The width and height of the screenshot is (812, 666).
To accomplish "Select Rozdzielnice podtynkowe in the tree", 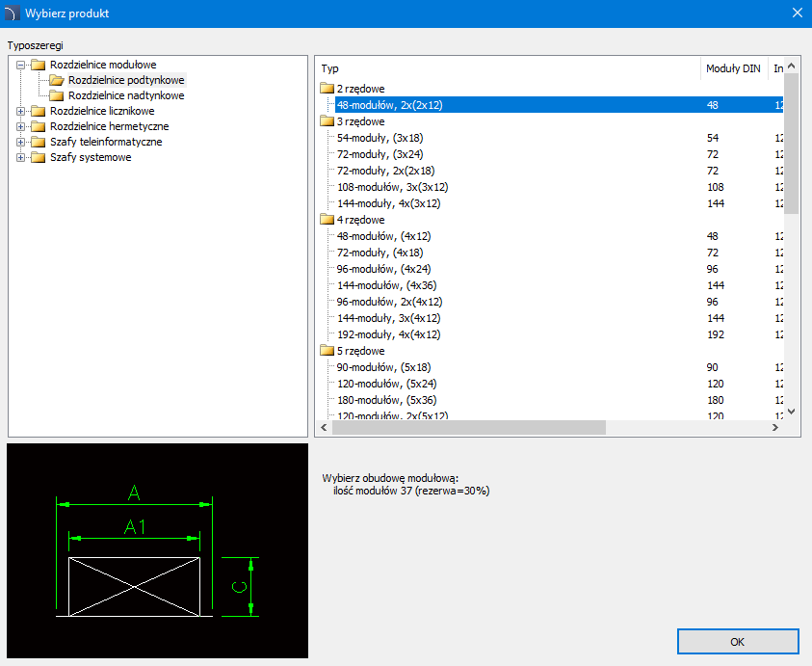I will coord(126,80).
